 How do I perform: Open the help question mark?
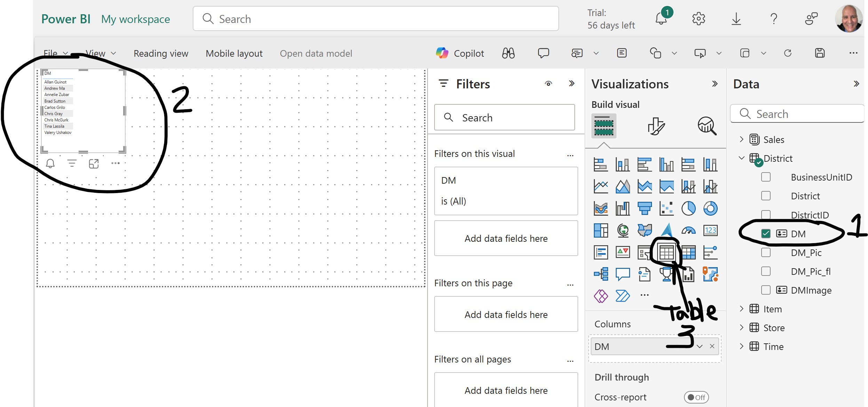[x=774, y=19]
